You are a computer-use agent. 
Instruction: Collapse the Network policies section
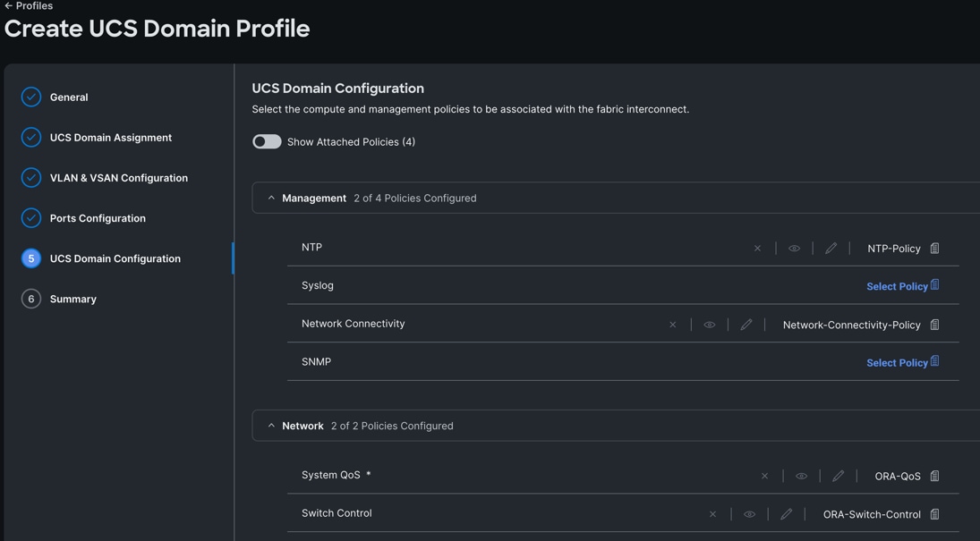(271, 427)
